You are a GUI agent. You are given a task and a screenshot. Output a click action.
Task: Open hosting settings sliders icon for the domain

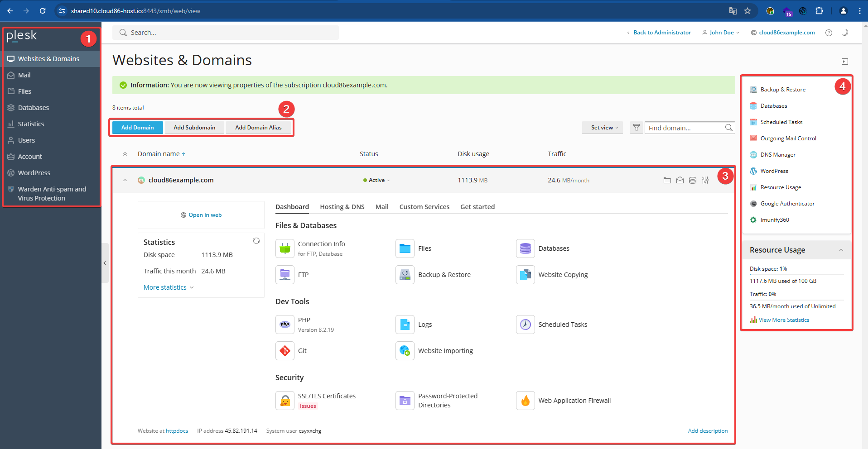coord(705,180)
